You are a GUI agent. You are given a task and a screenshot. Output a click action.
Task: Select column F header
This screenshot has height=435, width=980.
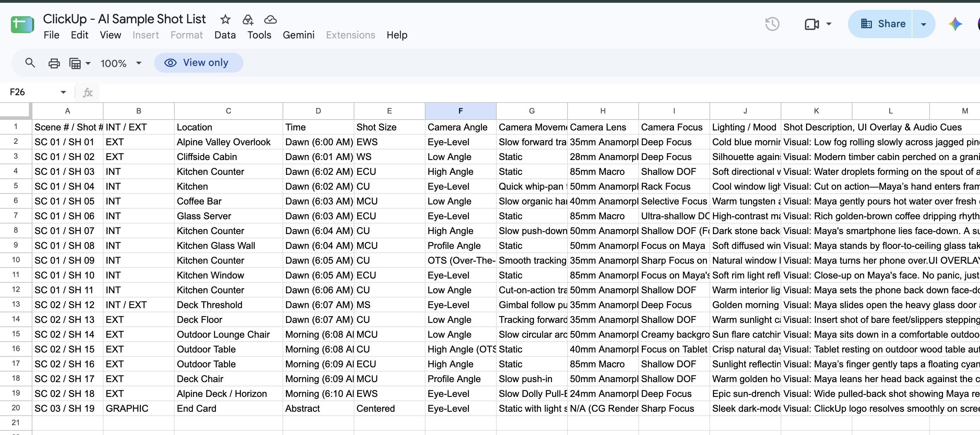coord(460,111)
